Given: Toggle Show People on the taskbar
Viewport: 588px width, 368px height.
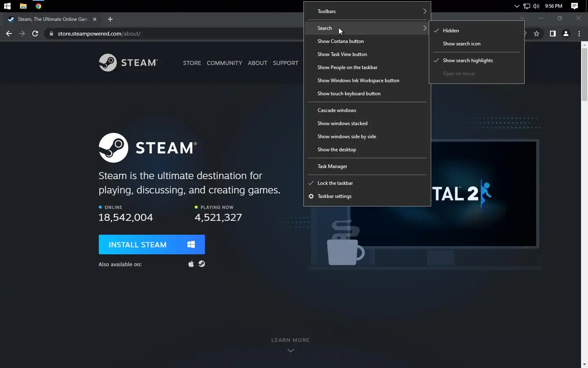Looking at the screenshot, I should pyautogui.click(x=367, y=67).
